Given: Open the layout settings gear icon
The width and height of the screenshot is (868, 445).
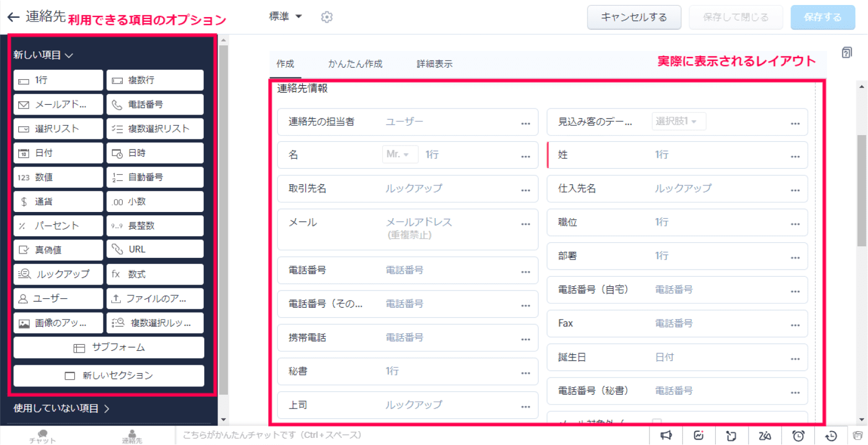Looking at the screenshot, I should pos(327,17).
